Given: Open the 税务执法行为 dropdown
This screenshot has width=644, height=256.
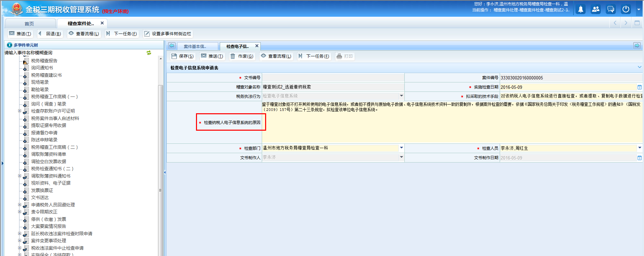Looking at the screenshot, I should click(x=401, y=96).
